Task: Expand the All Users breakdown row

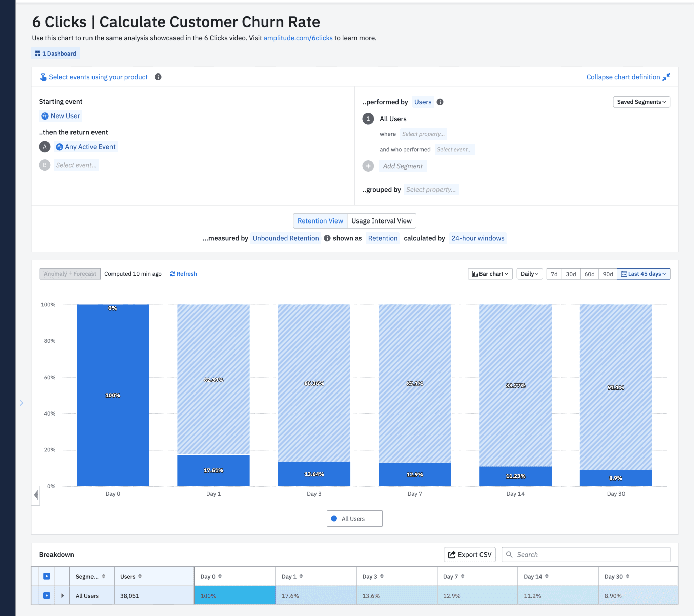Action: coord(62,595)
